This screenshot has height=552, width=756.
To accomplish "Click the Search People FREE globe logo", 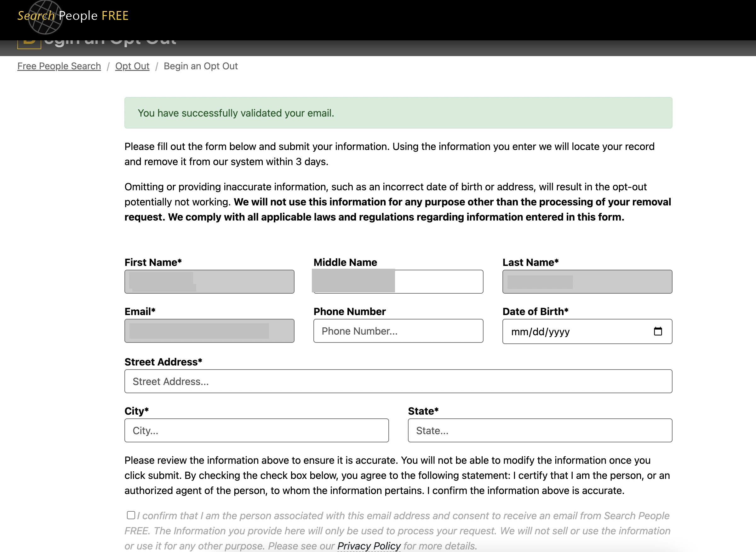I will [x=45, y=17].
